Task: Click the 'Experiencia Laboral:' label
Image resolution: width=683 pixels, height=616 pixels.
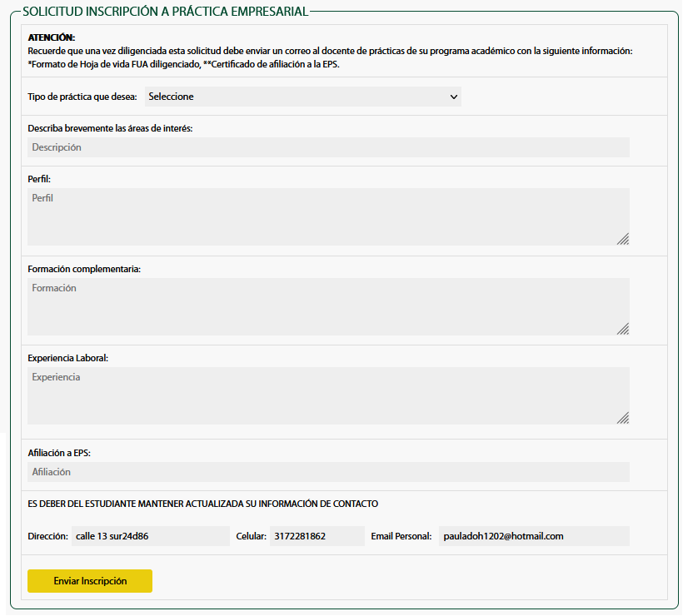Action: [x=68, y=358]
